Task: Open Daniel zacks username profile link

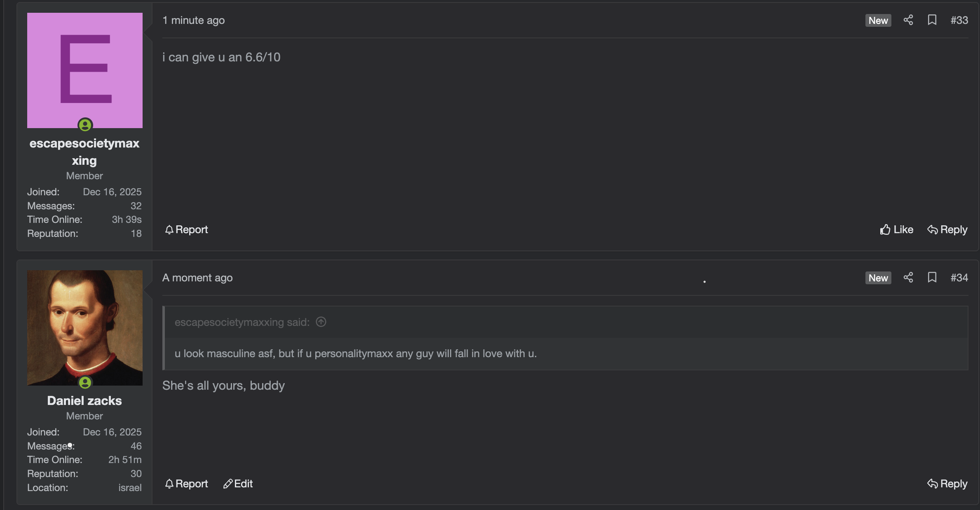Action: click(x=84, y=400)
